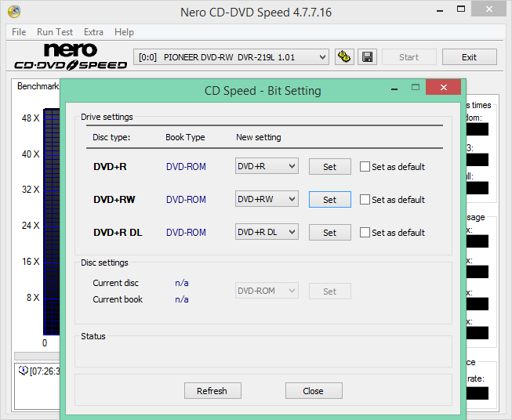Click the Nero CD-DVD Speed logo

pyautogui.click(x=71, y=56)
